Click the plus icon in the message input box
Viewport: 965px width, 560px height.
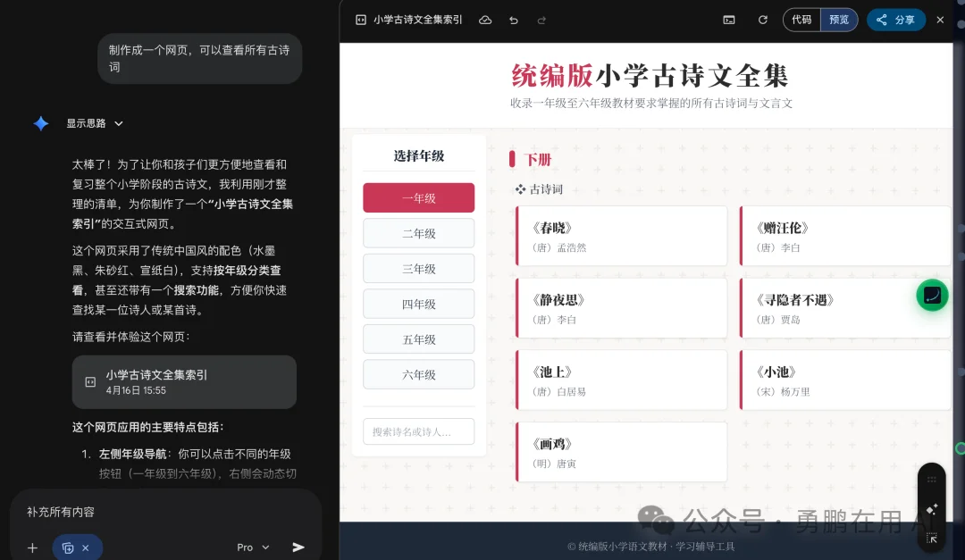32,547
